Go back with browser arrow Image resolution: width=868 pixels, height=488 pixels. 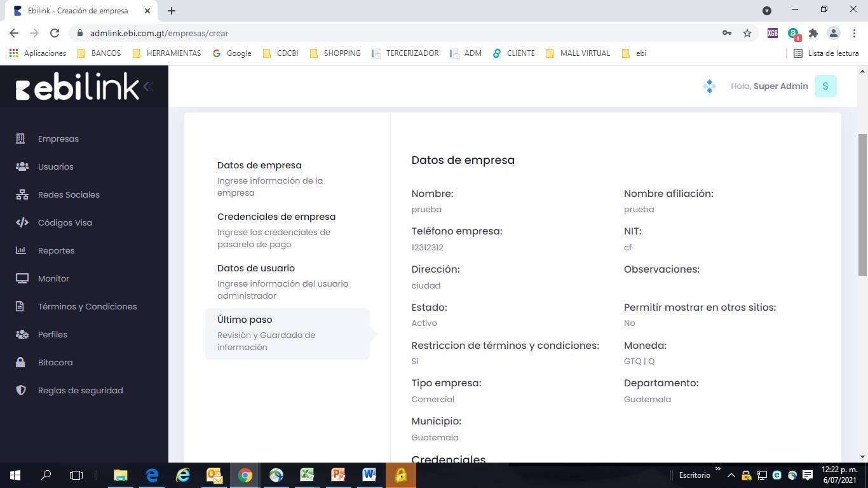click(x=14, y=33)
